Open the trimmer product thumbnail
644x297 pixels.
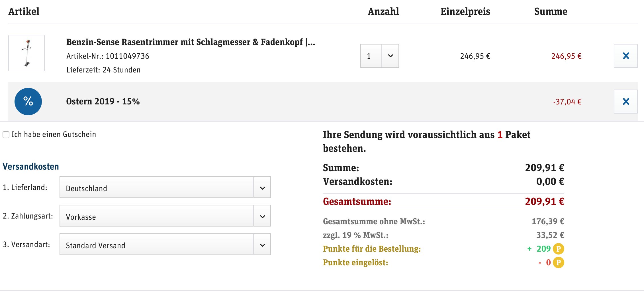(x=26, y=53)
